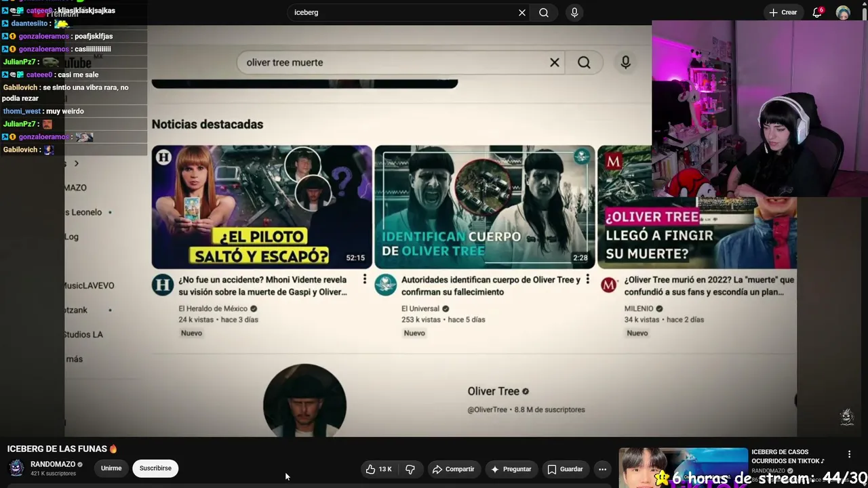Image resolution: width=868 pixels, height=488 pixels.
Task: Open three-dot menu of the Mhoni Vidente video
Action: pos(365,279)
